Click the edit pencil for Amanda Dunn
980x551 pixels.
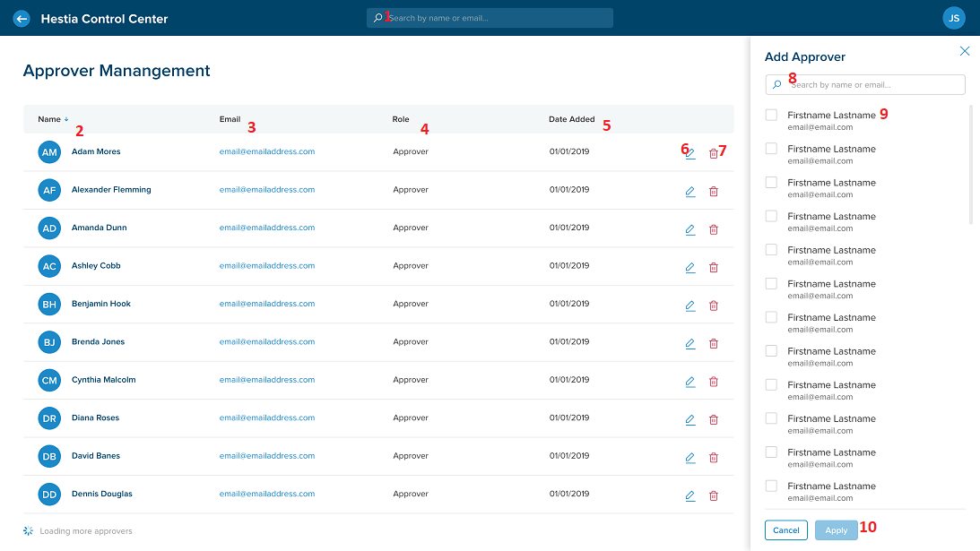tap(689, 229)
